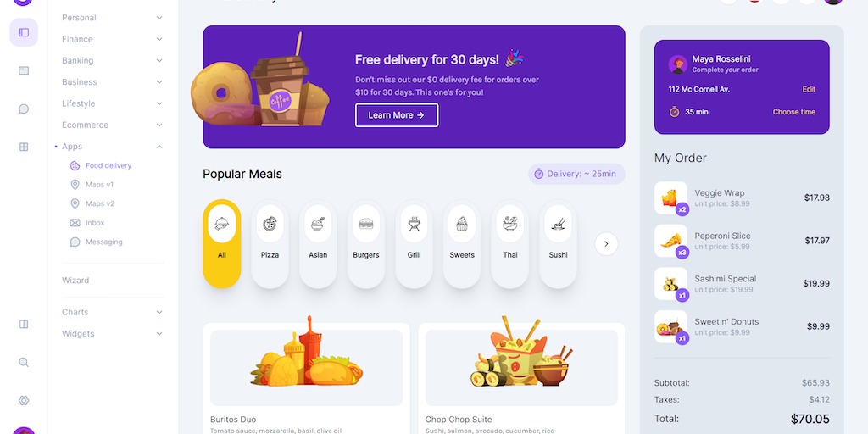Select the All category pill
Viewport: 868px width, 434px height.
[x=222, y=243]
